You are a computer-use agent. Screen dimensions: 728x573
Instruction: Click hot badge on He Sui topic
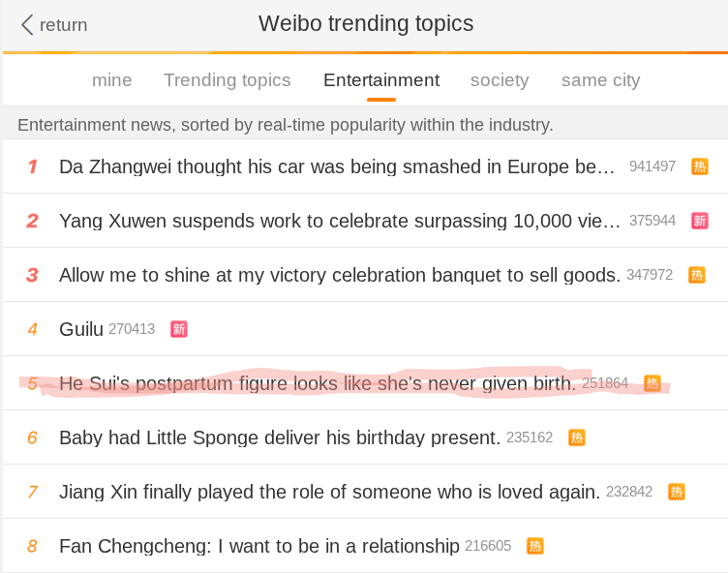[x=652, y=383]
